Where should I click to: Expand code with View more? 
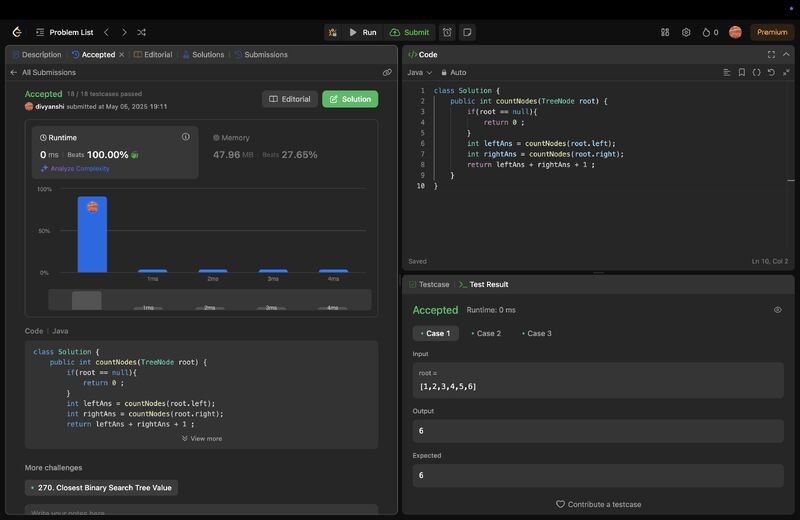pos(202,438)
